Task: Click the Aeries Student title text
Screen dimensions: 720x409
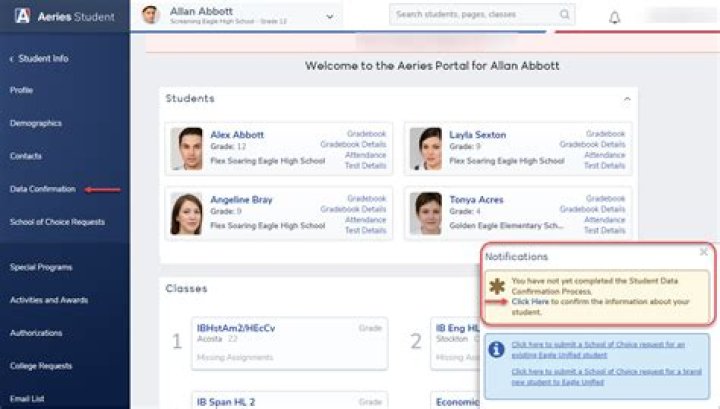Action: tap(76, 17)
